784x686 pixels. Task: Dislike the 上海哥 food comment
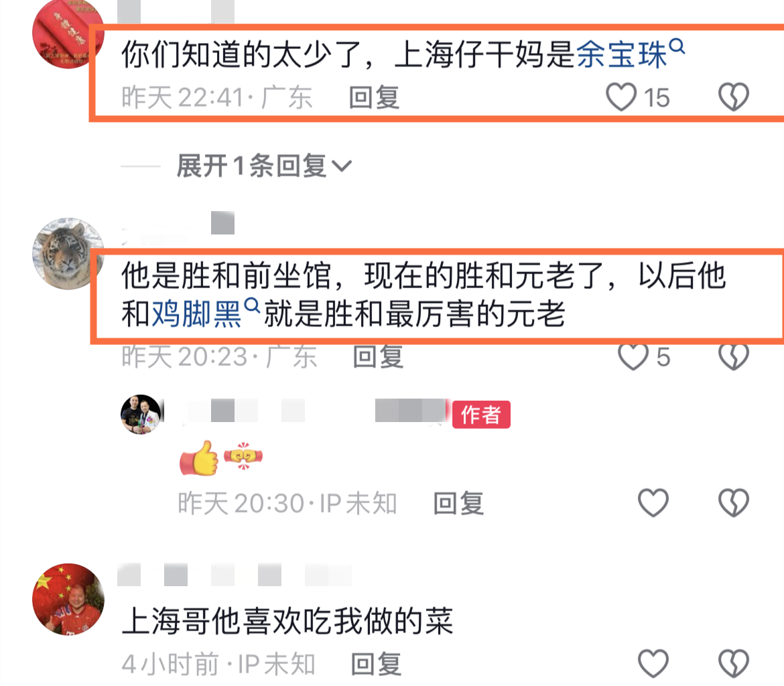click(734, 663)
